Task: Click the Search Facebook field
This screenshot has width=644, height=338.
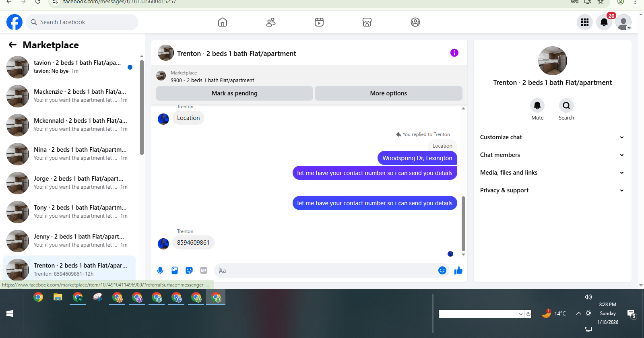Action: pyautogui.click(x=82, y=22)
